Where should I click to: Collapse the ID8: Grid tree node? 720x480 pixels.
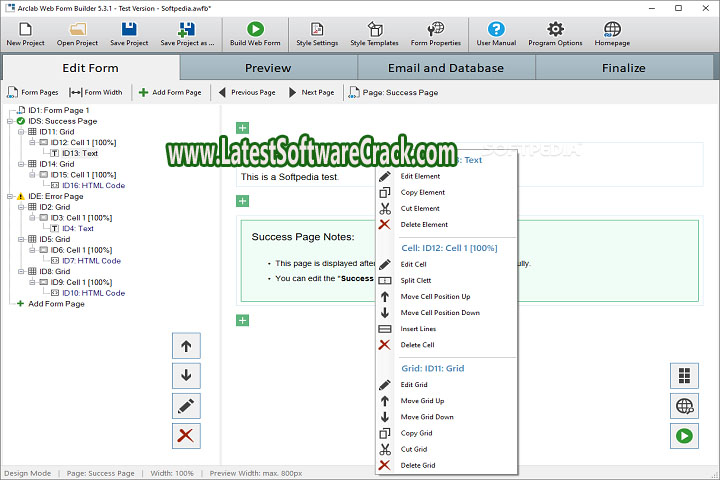(21, 271)
